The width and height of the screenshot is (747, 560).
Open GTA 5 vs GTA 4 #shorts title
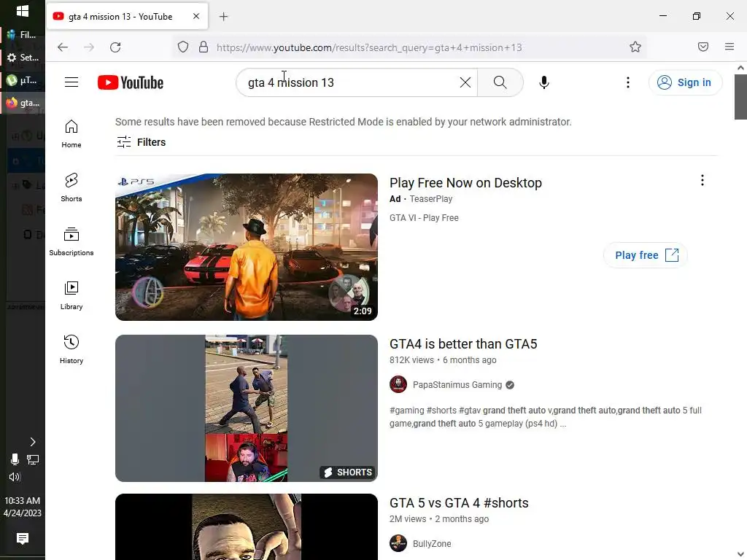[459, 503]
